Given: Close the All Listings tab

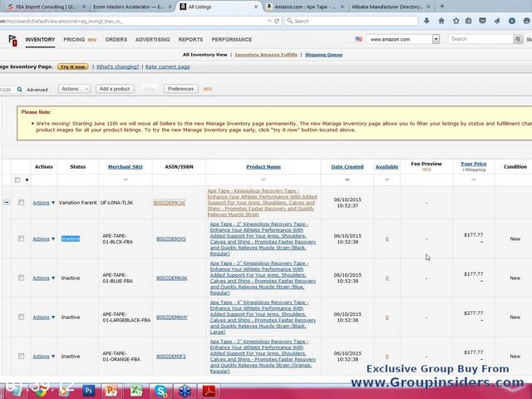Looking at the screenshot, I should 256,7.
